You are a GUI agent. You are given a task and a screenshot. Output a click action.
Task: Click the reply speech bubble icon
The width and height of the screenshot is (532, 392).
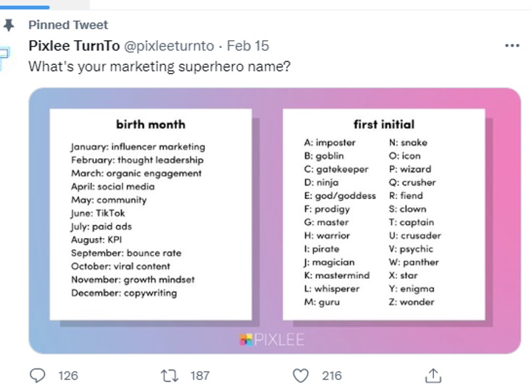38,376
